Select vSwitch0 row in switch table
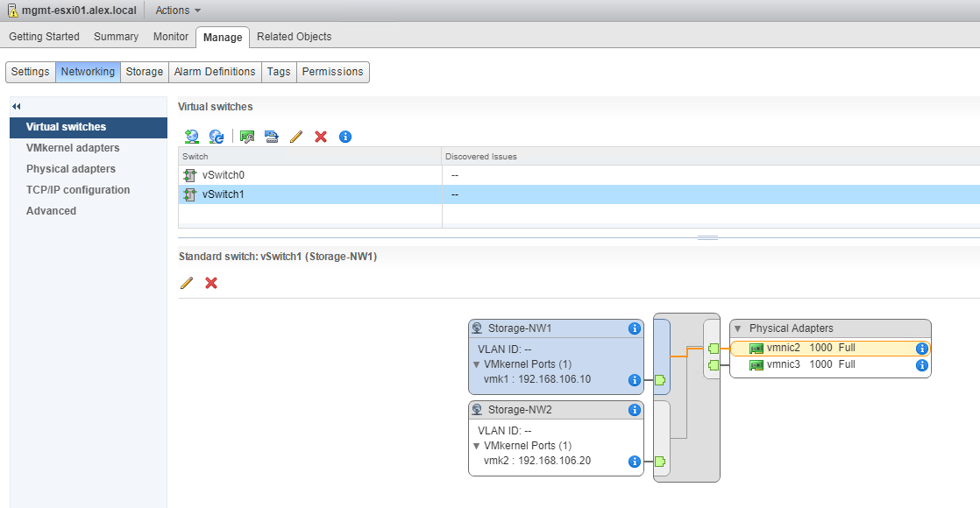This screenshot has width=980, height=508. tap(223, 175)
